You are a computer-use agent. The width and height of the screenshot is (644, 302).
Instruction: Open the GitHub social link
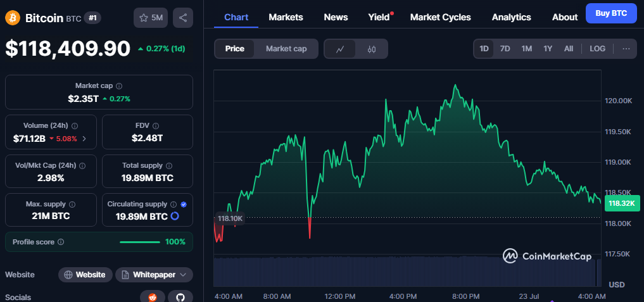click(x=180, y=297)
